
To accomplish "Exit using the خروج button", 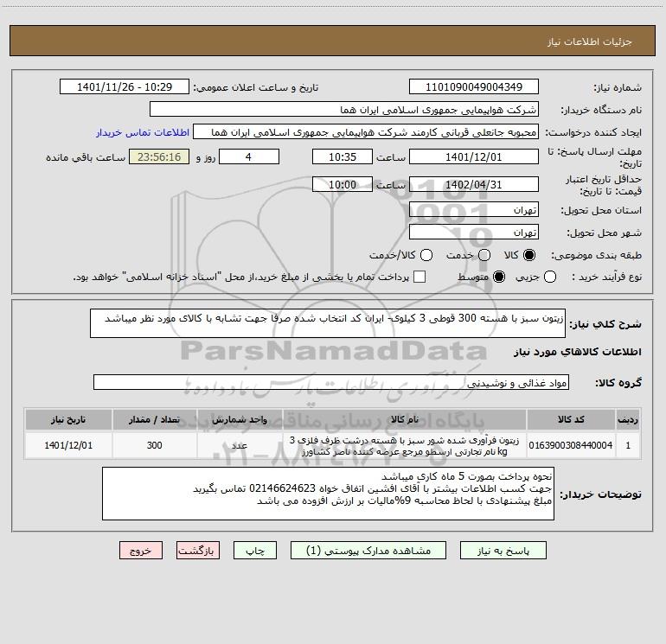I will 141,550.
